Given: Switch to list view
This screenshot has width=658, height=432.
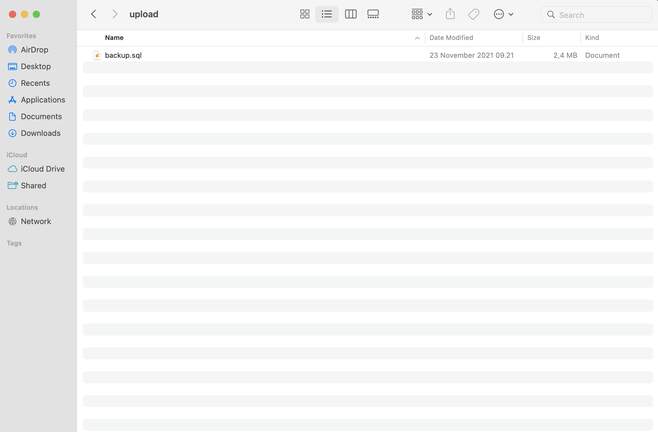Looking at the screenshot, I should click(326, 14).
